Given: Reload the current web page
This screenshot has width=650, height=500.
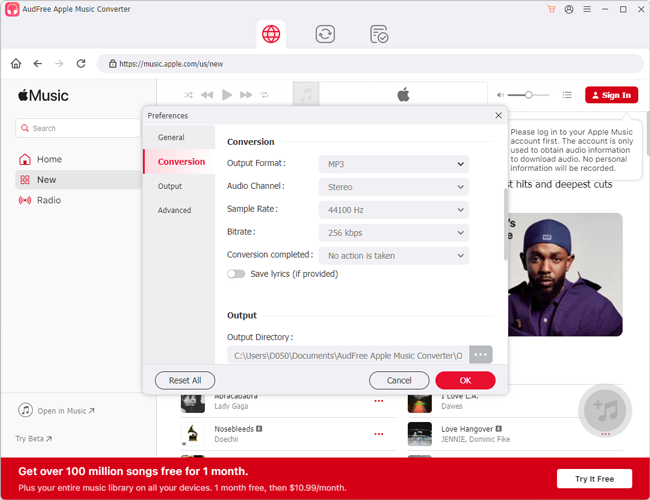Looking at the screenshot, I should click(x=81, y=63).
